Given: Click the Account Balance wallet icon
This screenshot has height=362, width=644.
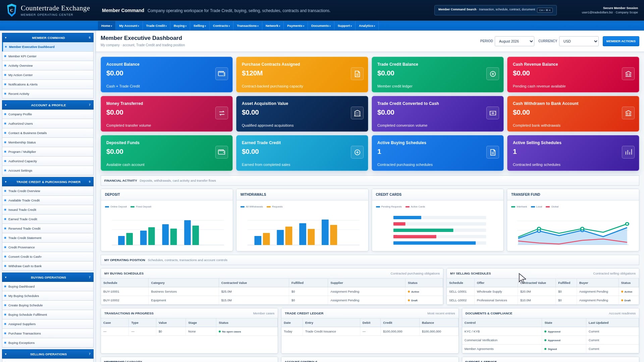Looking at the screenshot, I should [222, 74].
